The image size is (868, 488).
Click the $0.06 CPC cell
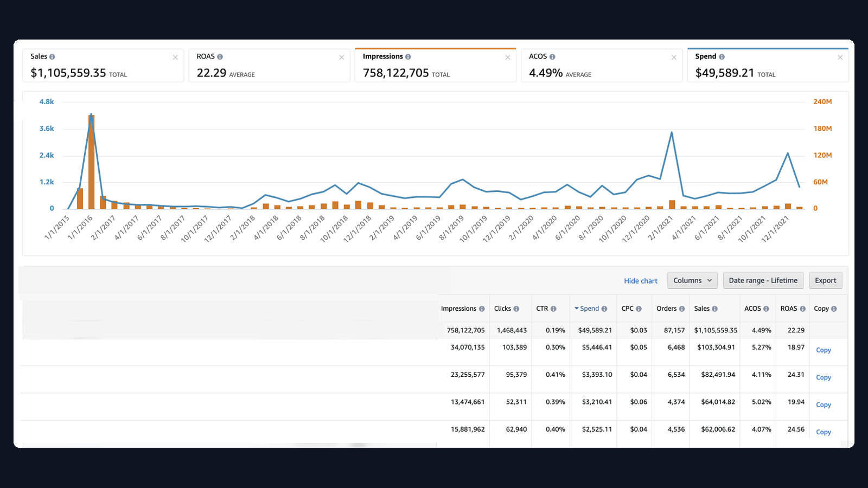[x=639, y=402]
